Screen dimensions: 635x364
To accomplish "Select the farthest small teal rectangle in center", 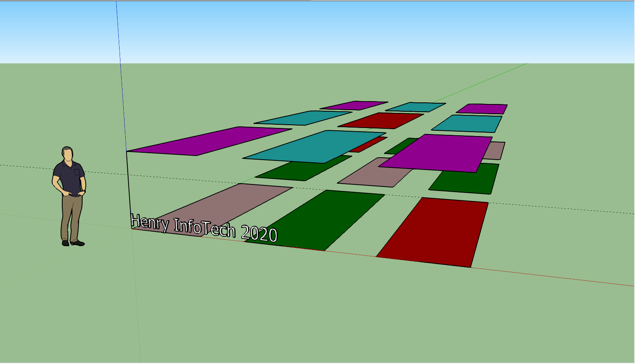I will (x=415, y=107).
